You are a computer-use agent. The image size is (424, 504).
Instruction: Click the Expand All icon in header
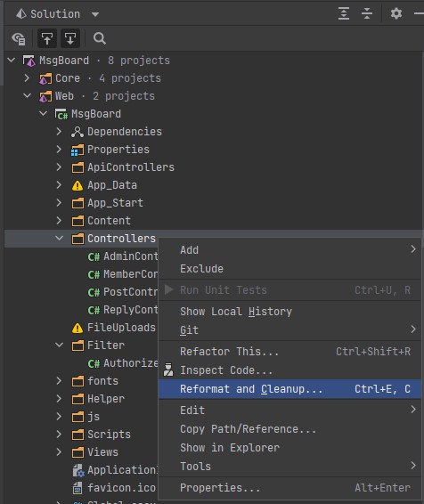point(344,14)
